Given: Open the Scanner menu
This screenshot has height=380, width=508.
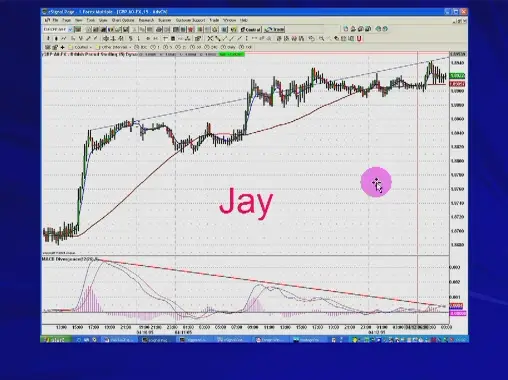Looking at the screenshot, I should click(x=164, y=20).
